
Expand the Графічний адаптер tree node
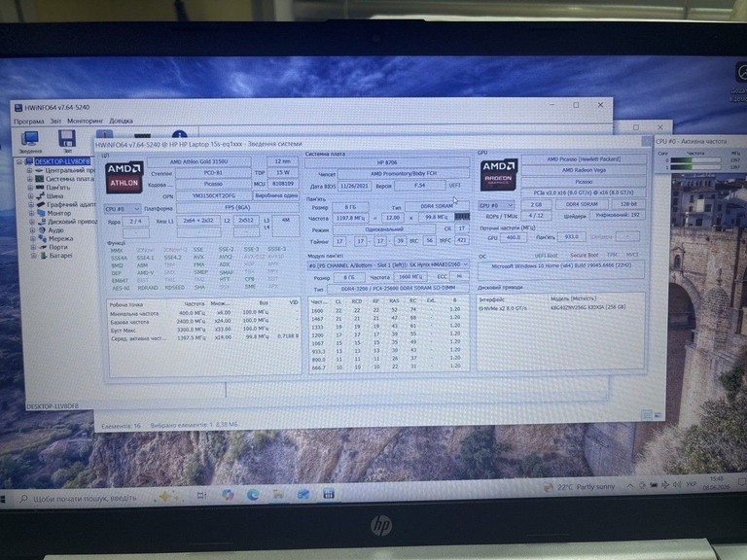(31, 204)
